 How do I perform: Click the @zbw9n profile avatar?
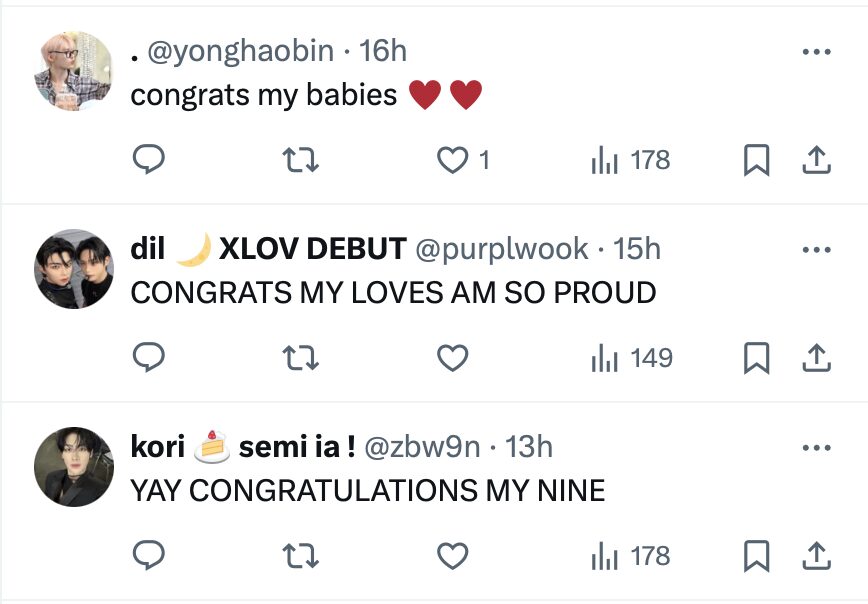coord(74,466)
